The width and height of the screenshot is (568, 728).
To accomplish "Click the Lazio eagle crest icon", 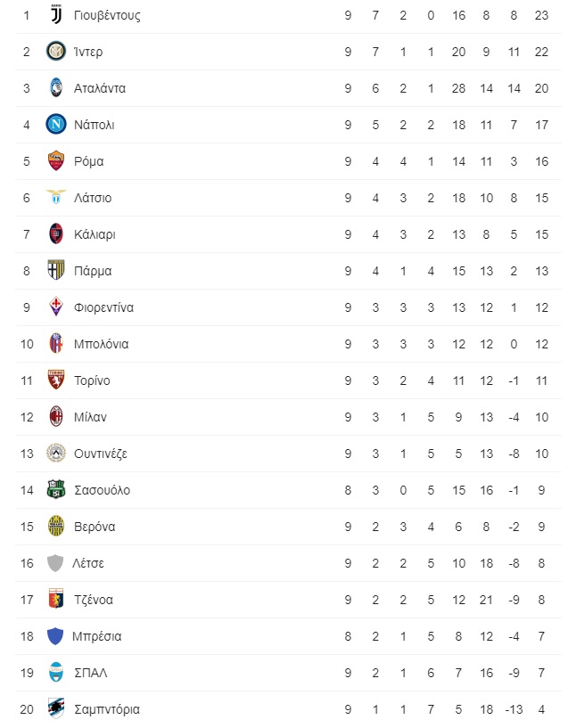I will (x=56, y=198).
